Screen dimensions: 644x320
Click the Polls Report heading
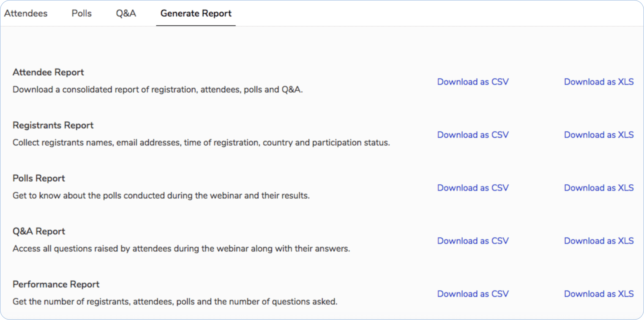click(x=39, y=178)
